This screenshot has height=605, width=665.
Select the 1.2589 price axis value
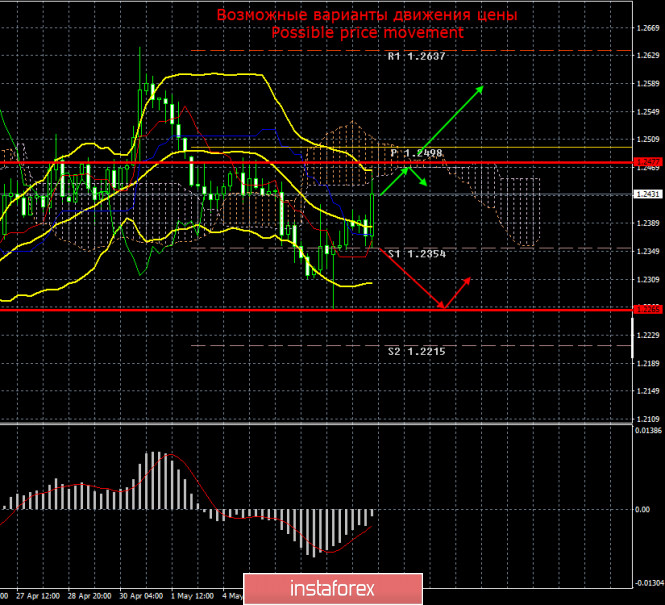[649, 84]
